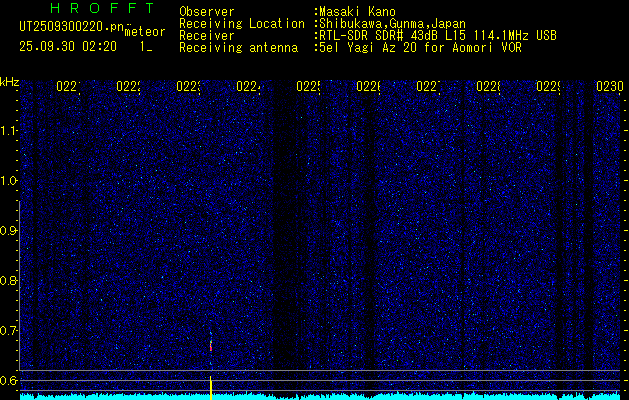Image resolution: width=629 pixels, height=400 pixels.
Task: Select the 5el Yagi antenna description
Action: pyautogui.click(x=420, y=48)
